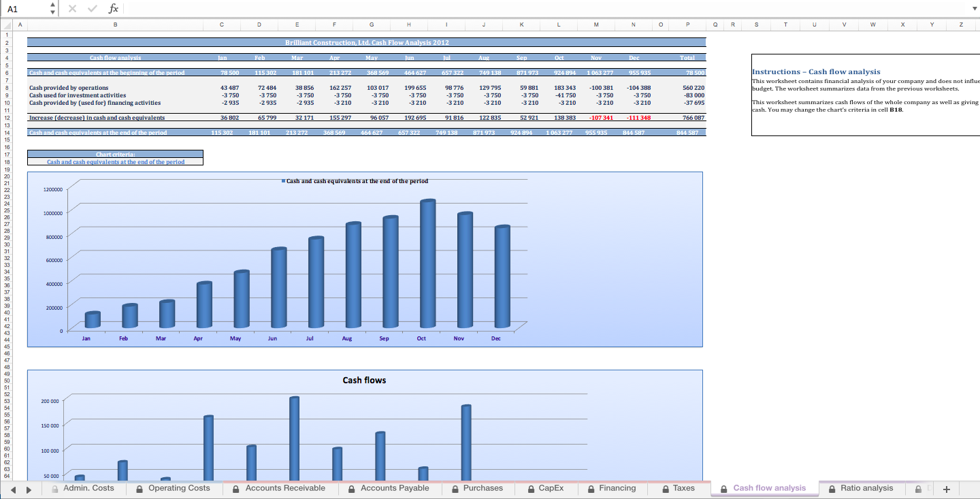Select column W header
Image resolution: width=980 pixels, height=499 pixels.
(872, 25)
